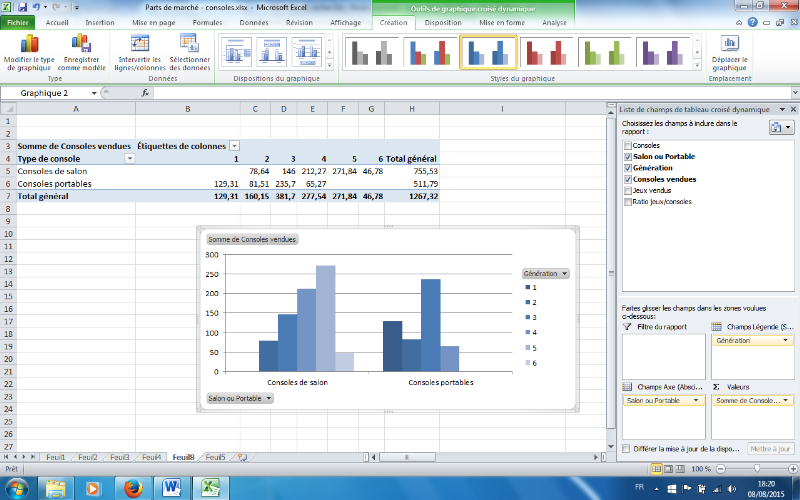Click the Mettre à jour button
Screen dimensions: 800x500
770,449
